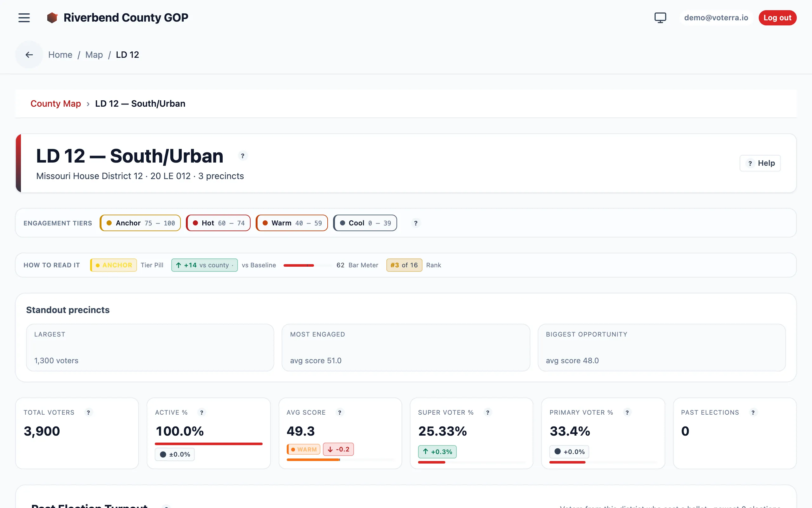This screenshot has width=812, height=508.
Task: Click the monitor display icon in header
Action: tap(660, 17)
